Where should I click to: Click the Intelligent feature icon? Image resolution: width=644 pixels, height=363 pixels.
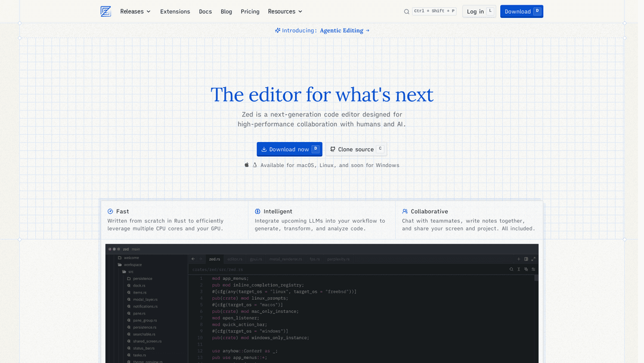(x=258, y=211)
